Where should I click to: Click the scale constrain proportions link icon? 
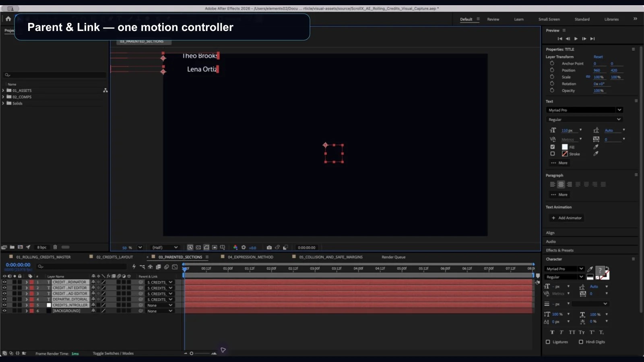pos(588,77)
